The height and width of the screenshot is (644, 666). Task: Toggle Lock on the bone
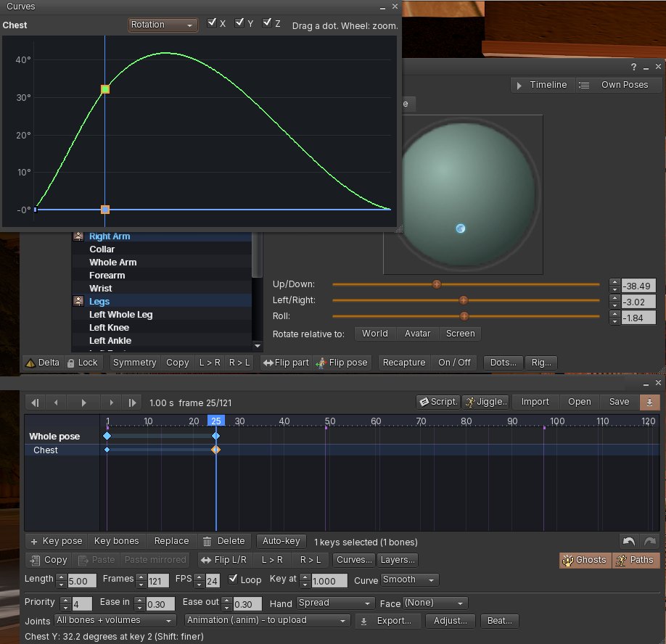point(83,363)
